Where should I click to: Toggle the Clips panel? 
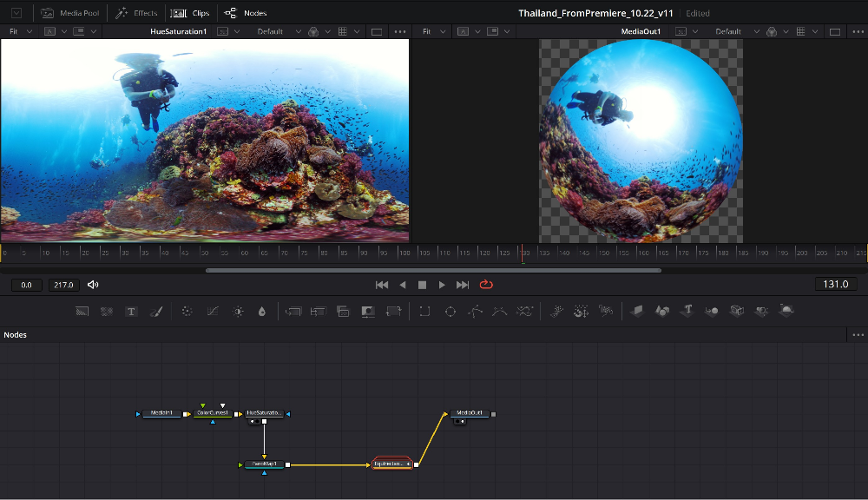click(x=190, y=12)
